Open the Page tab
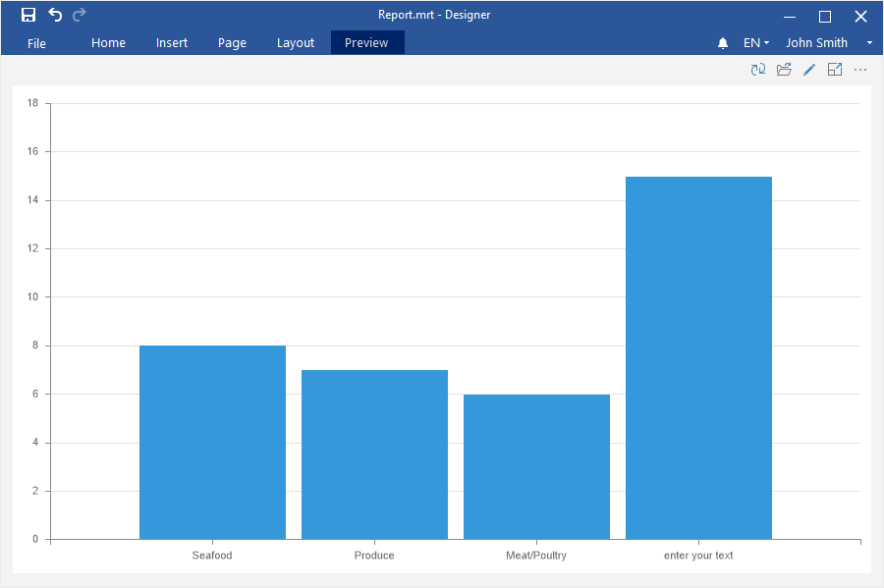Screen dimensions: 884x588 (x=232, y=43)
